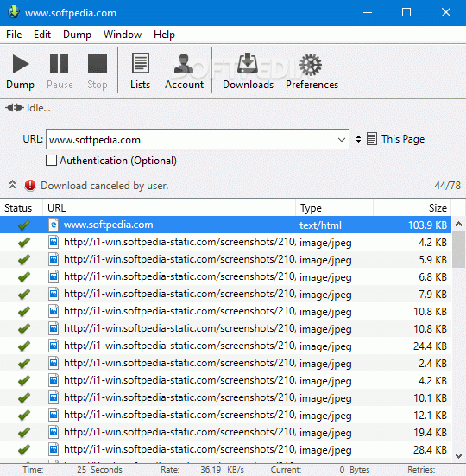The height and width of the screenshot is (476, 466).
Task: Click the 36.19 KB/s rate value
Action: click(x=222, y=470)
